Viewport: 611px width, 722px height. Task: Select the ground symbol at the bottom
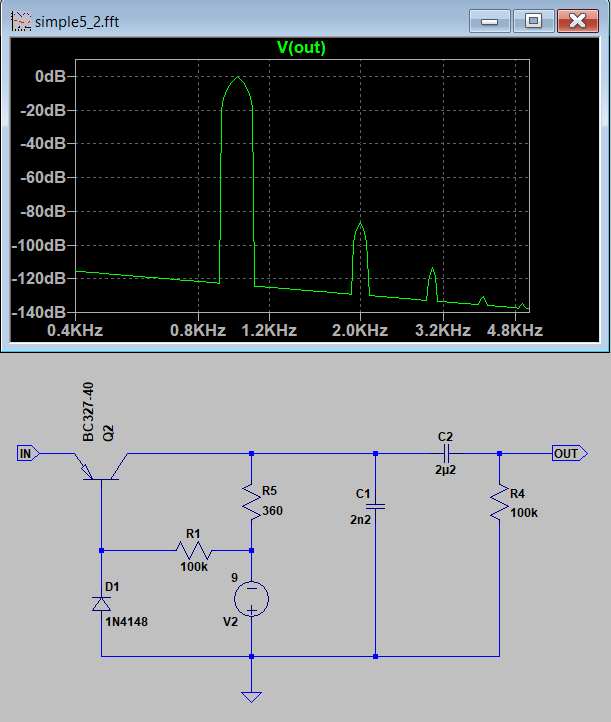[x=251, y=697]
